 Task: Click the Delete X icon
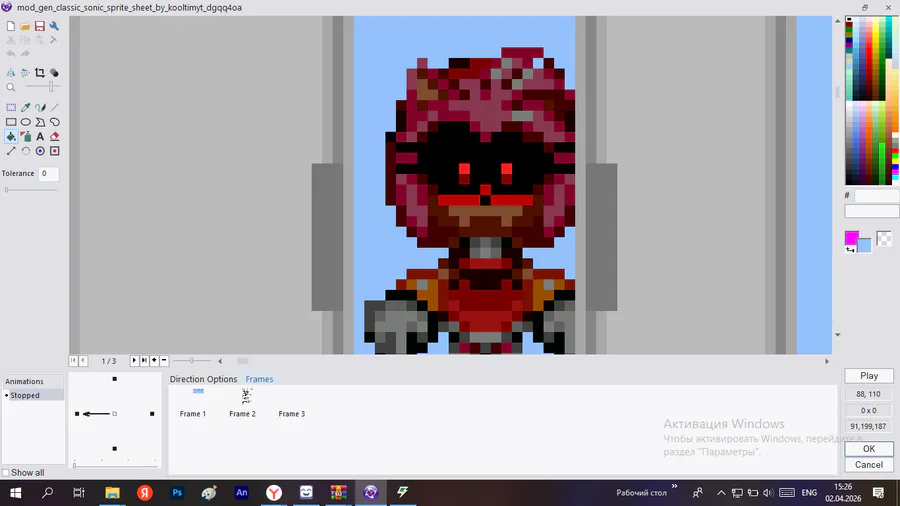coord(54,40)
